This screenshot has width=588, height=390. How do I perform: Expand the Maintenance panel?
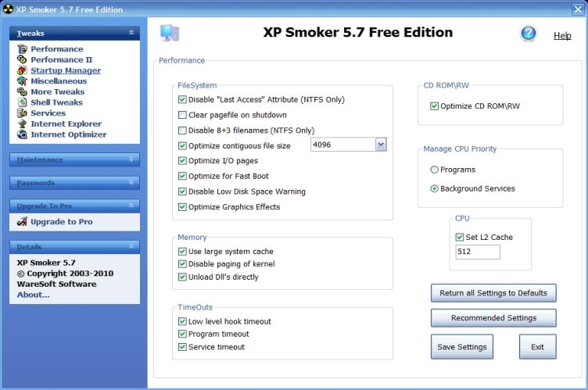tap(74, 159)
